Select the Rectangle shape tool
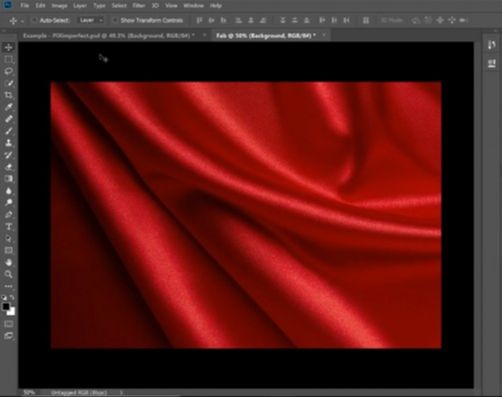This screenshot has width=502, height=397. (x=9, y=251)
